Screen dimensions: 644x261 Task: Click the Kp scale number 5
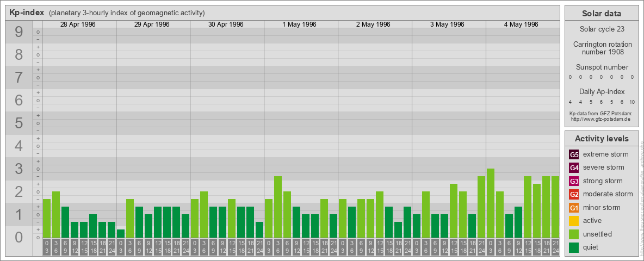(19, 123)
